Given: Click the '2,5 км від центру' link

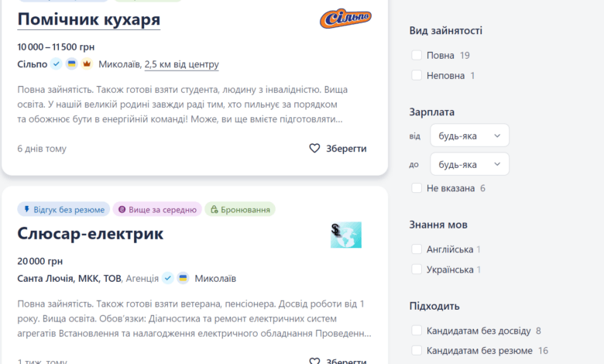Looking at the screenshot, I should tap(181, 64).
